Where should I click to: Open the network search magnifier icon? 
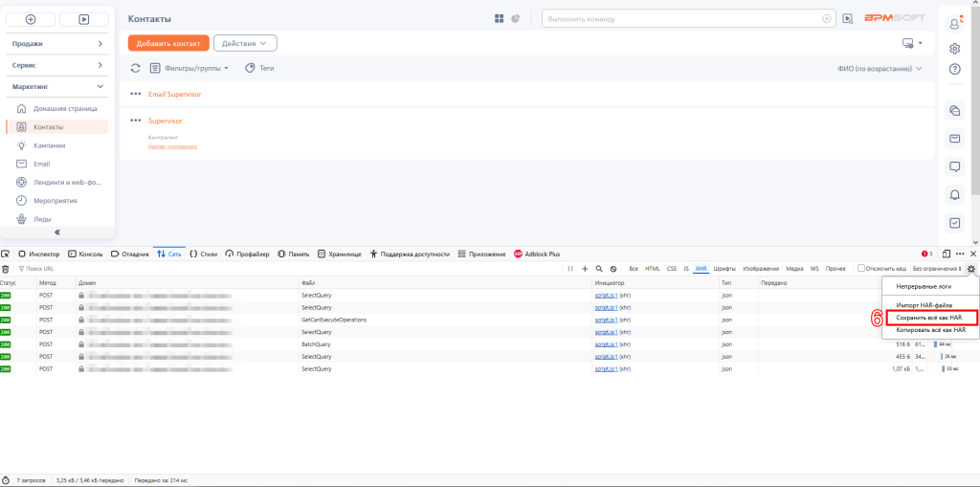[x=599, y=269]
